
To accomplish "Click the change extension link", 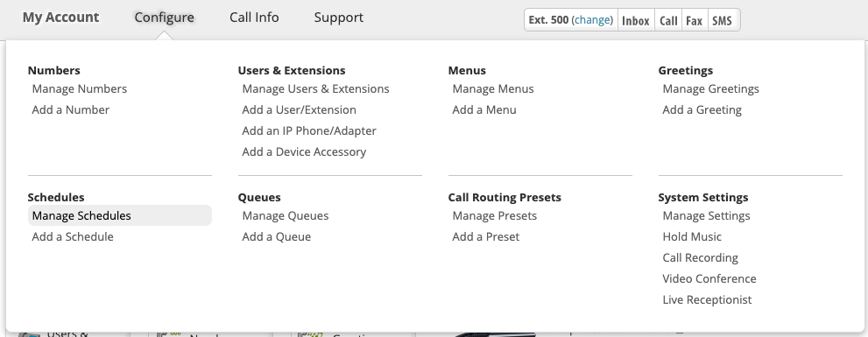I will (x=592, y=20).
